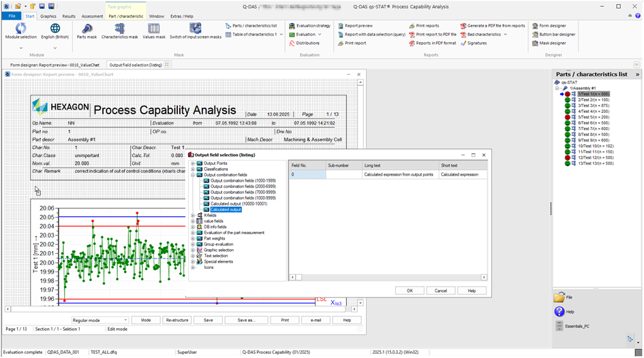Image resolution: width=644 pixels, height=358 pixels.
Task: Select Calculated output (10000-10001) tree item
Action: (239, 204)
